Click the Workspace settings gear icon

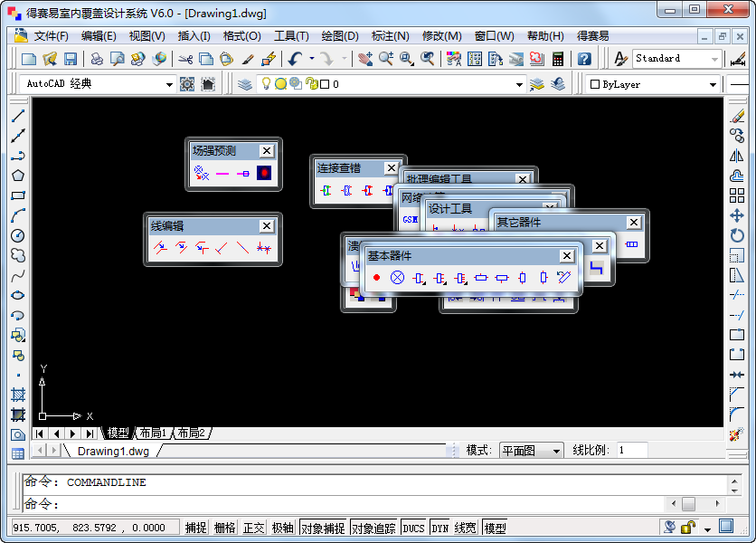point(187,84)
